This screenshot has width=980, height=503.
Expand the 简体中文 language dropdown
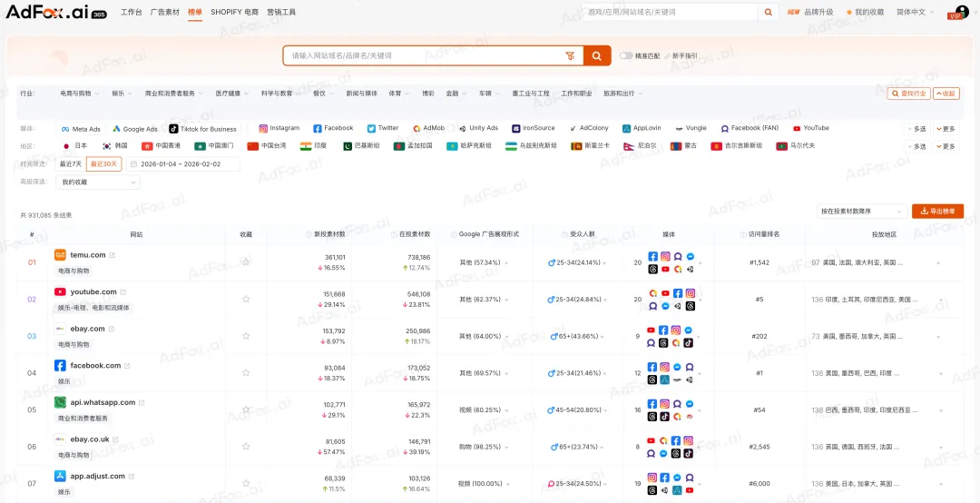coord(916,12)
